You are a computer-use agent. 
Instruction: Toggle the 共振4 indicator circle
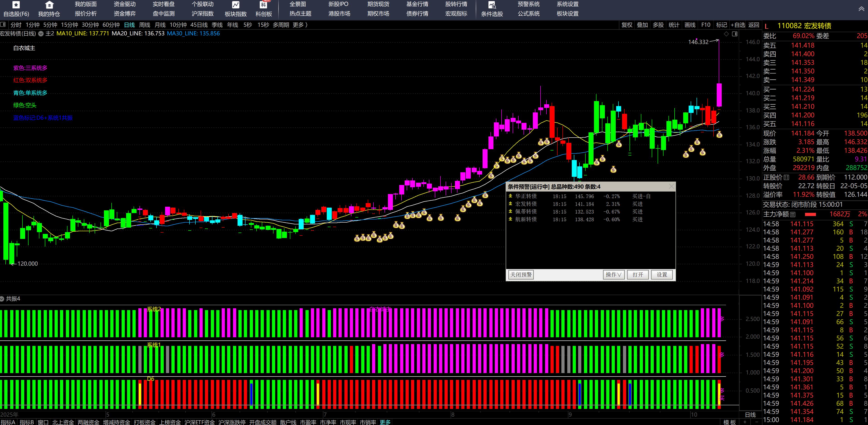[2, 299]
